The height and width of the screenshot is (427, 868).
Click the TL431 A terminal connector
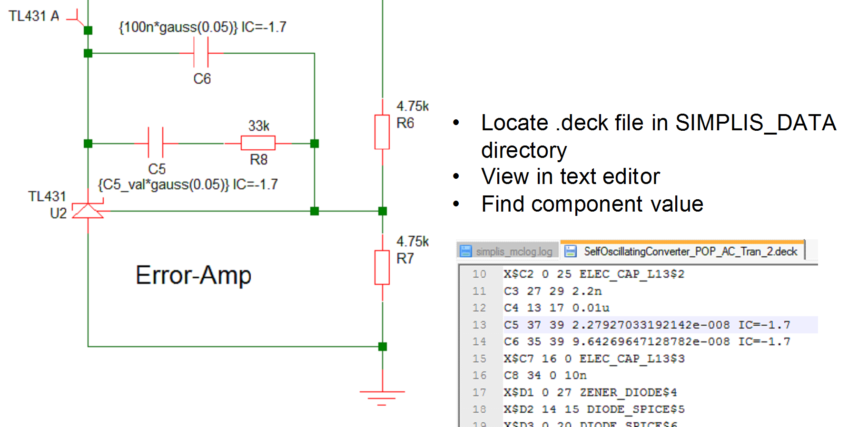[x=76, y=19]
